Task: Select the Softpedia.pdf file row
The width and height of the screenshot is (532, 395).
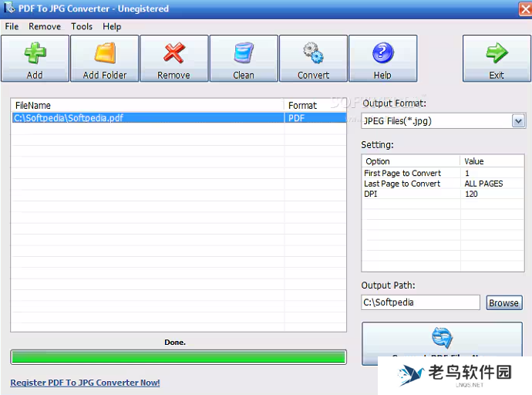Action: coord(146,118)
